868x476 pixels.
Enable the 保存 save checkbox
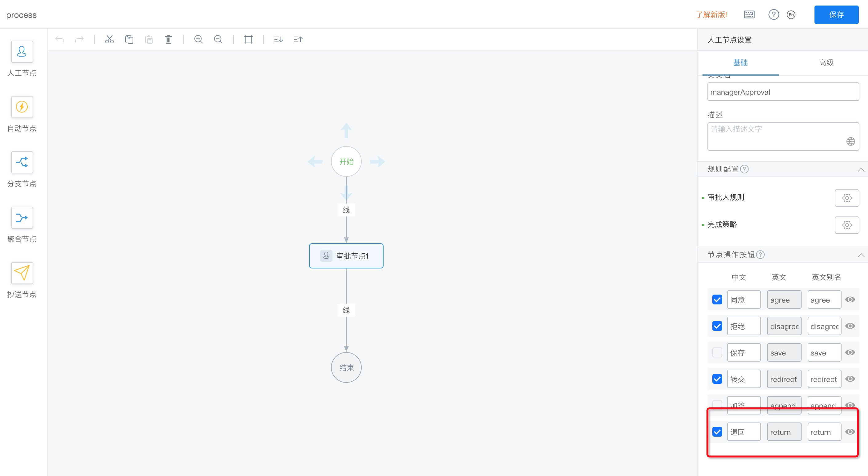tap(717, 352)
